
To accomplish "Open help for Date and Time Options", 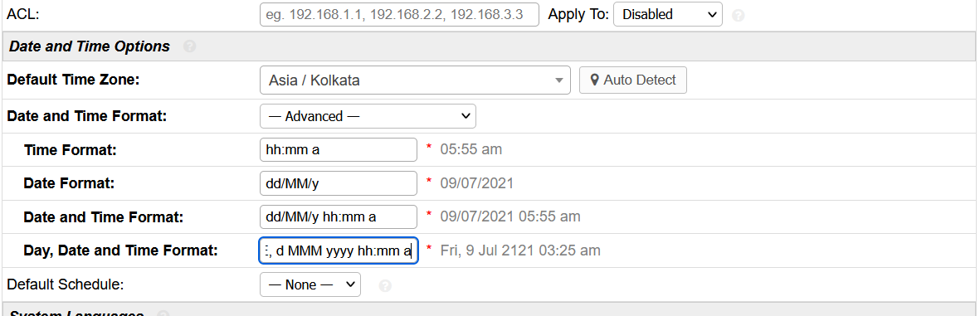I will pyautogui.click(x=190, y=46).
